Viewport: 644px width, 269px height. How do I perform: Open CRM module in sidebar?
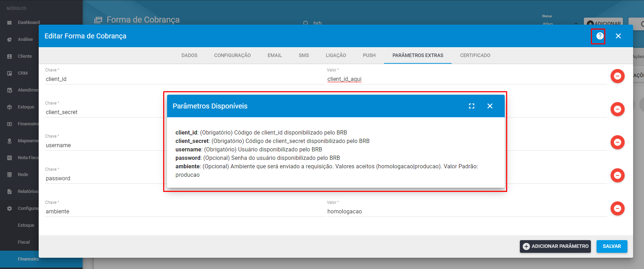23,73
